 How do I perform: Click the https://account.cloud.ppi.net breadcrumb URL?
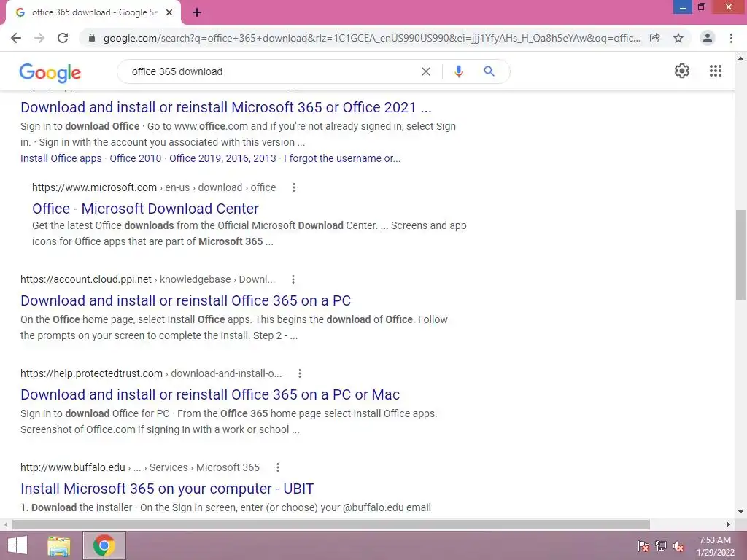(86, 279)
